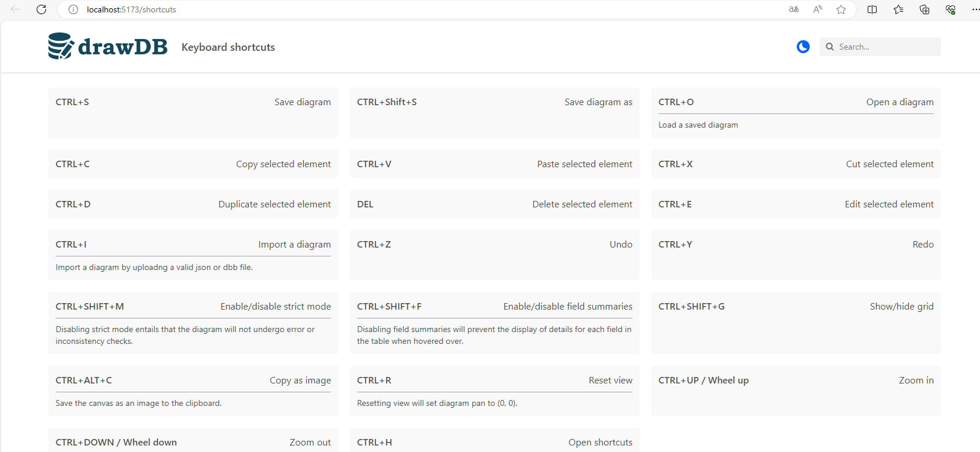The image size is (980, 452).
Task: Click the 'Enable/disable strict mode' text
Action: point(275,307)
